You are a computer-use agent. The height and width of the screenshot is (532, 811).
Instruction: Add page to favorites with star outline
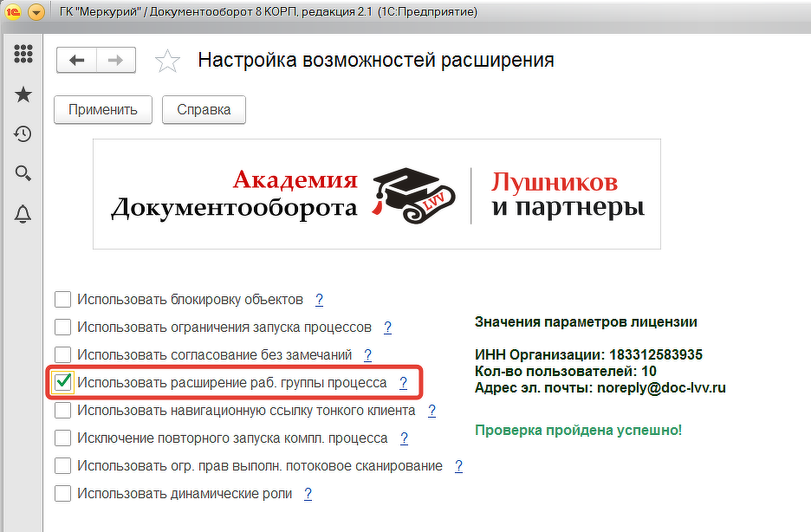coord(167,61)
